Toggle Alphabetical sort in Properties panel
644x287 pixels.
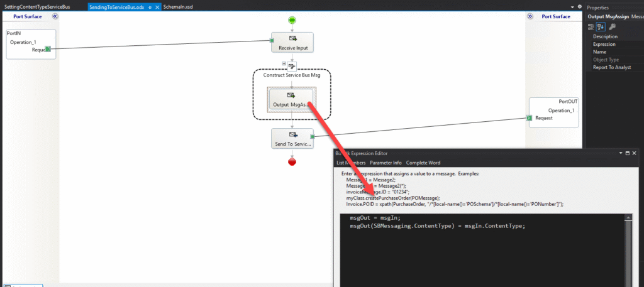pyautogui.click(x=601, y=26)
